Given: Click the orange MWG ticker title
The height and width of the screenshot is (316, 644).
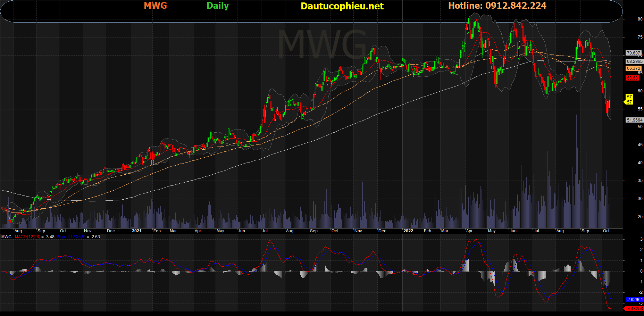Looking at the screenshot, I should [x=155, y=6].
